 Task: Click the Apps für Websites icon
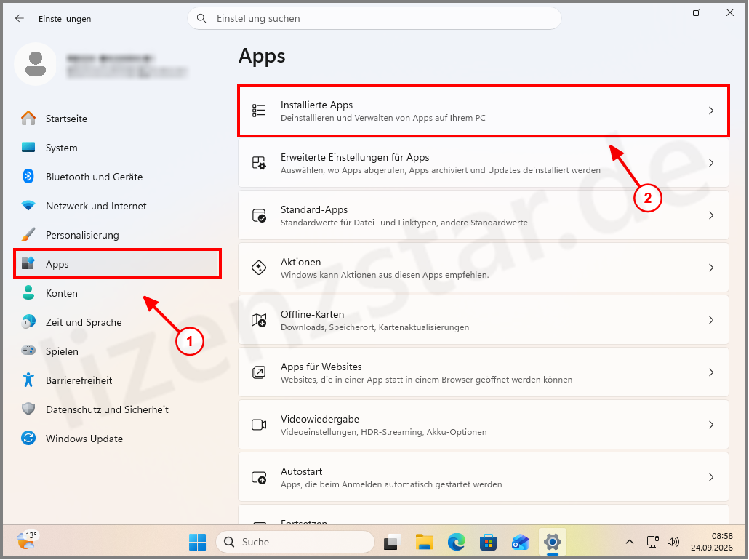coord(259,372)
